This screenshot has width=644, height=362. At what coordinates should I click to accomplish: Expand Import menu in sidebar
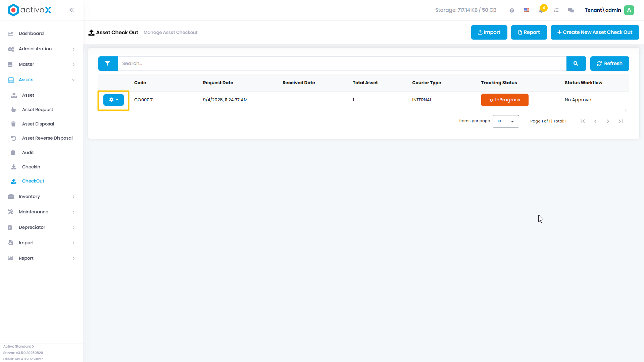(42, 243)
